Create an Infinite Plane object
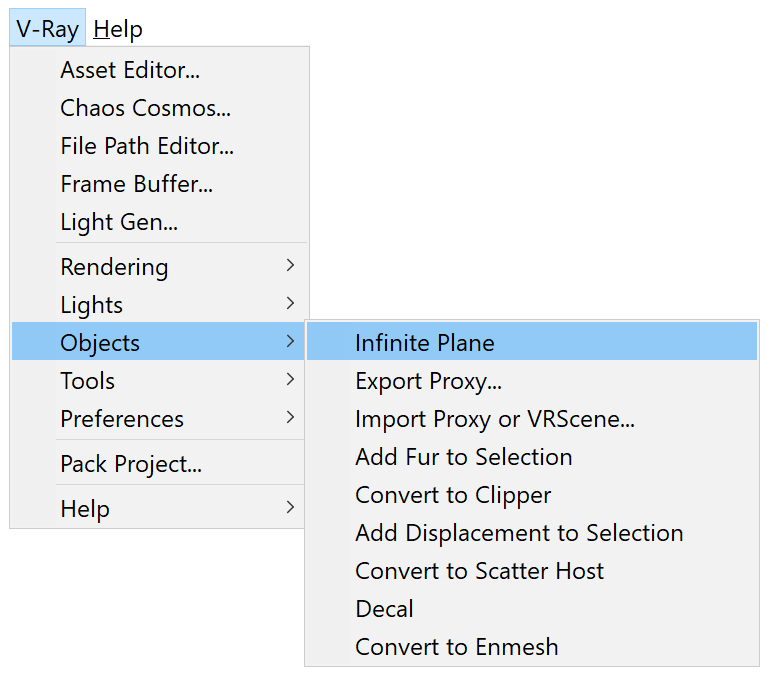 [x=531, y=342]
